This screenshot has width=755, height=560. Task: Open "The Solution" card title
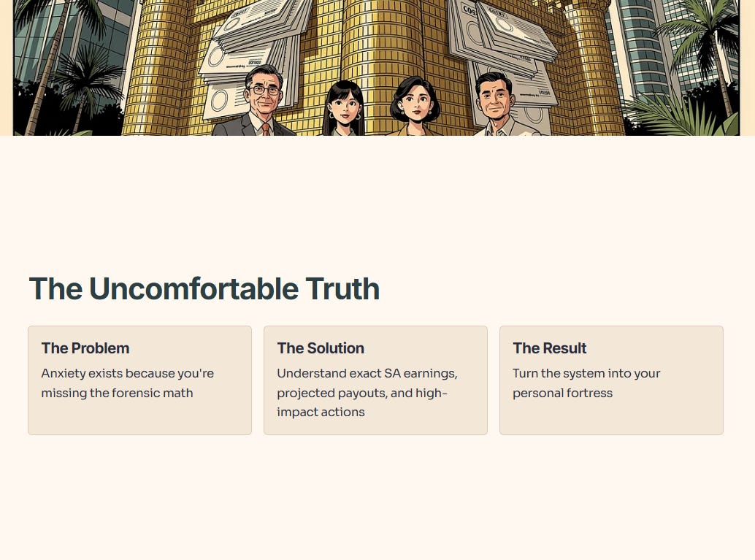pyautogui.click(x=321, y=348)
